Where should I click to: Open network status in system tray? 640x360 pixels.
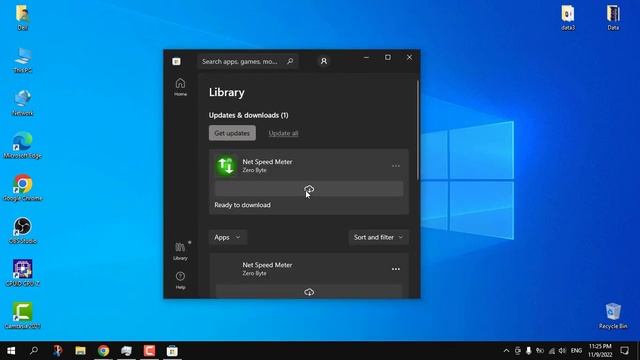[x=551, y=351]
